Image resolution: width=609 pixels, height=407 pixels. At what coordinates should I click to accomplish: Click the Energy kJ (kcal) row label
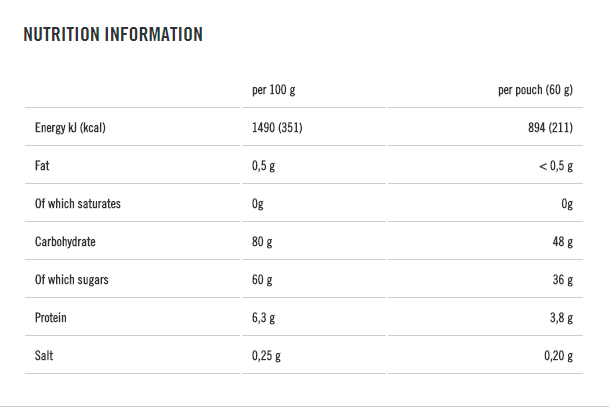click(x=70, y=128)
